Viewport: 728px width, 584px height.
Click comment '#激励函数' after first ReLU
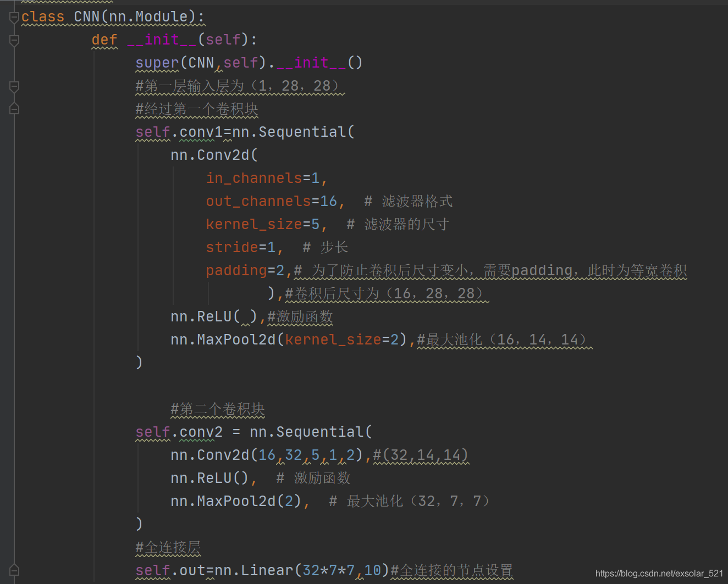coord(300,317)
